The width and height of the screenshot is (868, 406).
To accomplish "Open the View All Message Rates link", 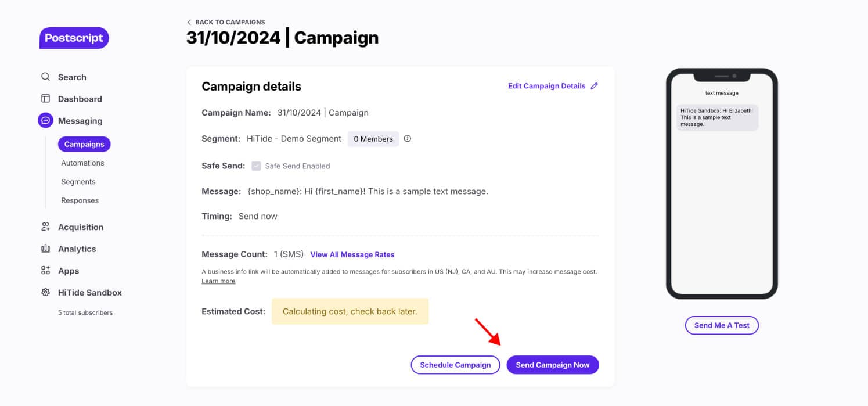I will tap(352, 254).
